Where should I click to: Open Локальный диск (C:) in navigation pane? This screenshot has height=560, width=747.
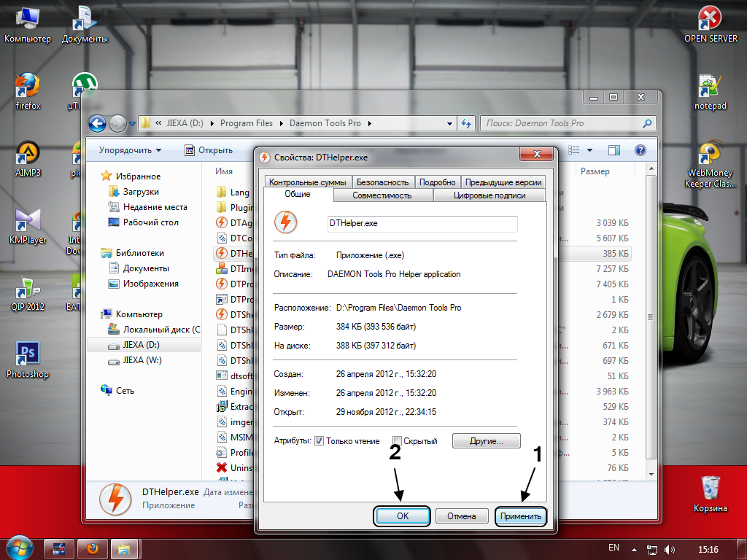[x=154, y=330]
